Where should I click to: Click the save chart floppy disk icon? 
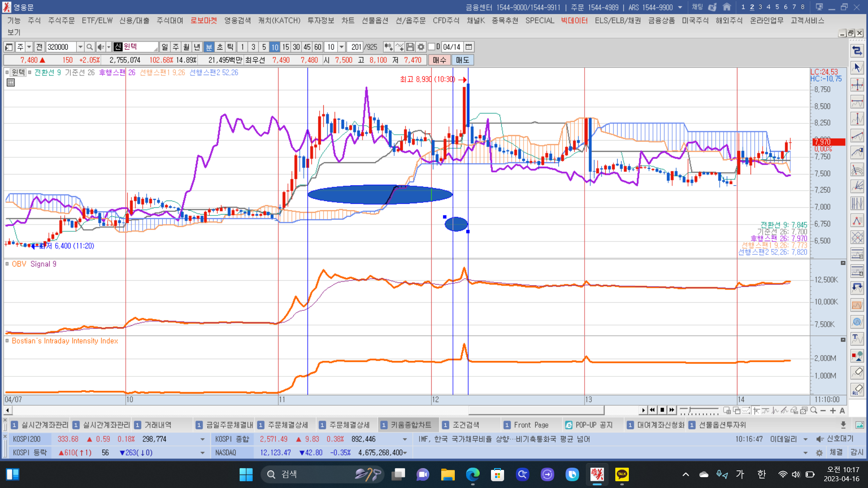point(410,47)
